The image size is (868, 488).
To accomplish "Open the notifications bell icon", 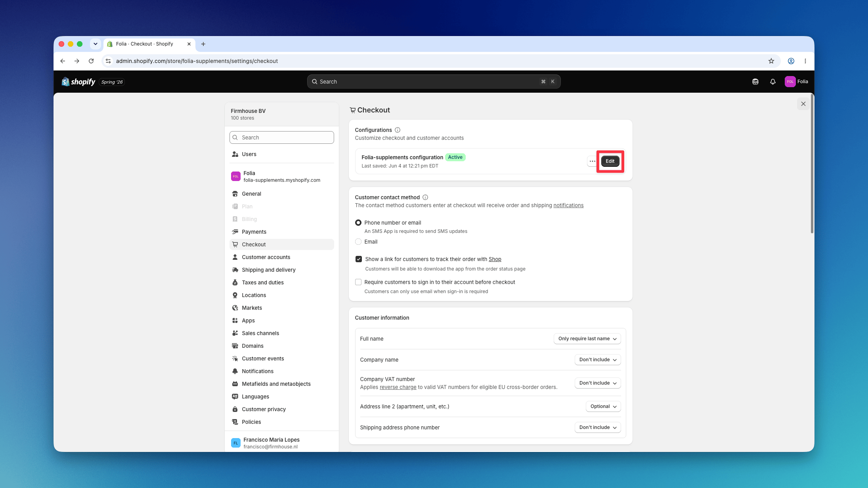I will point(772,82).
